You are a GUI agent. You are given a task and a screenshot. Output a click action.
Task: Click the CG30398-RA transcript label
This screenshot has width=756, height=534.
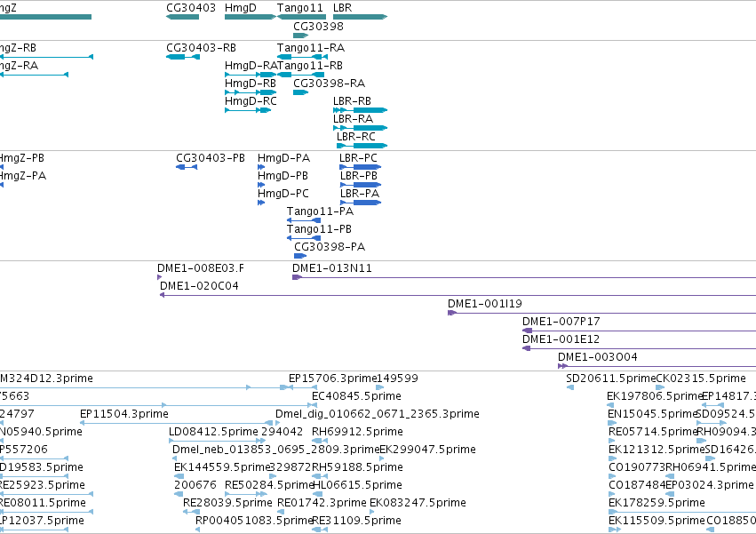[x=329, y=84]
